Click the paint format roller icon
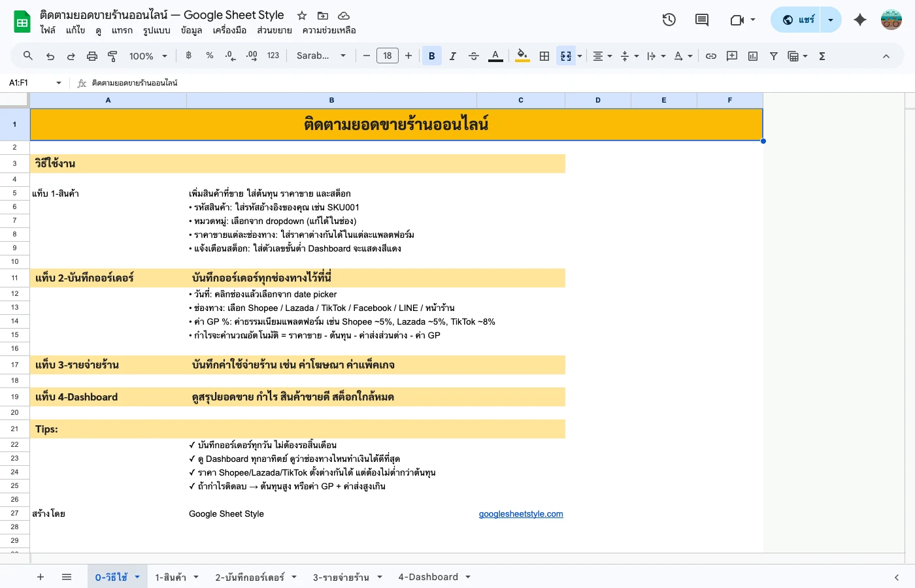The image size is (915, 588). click(112, 56)
